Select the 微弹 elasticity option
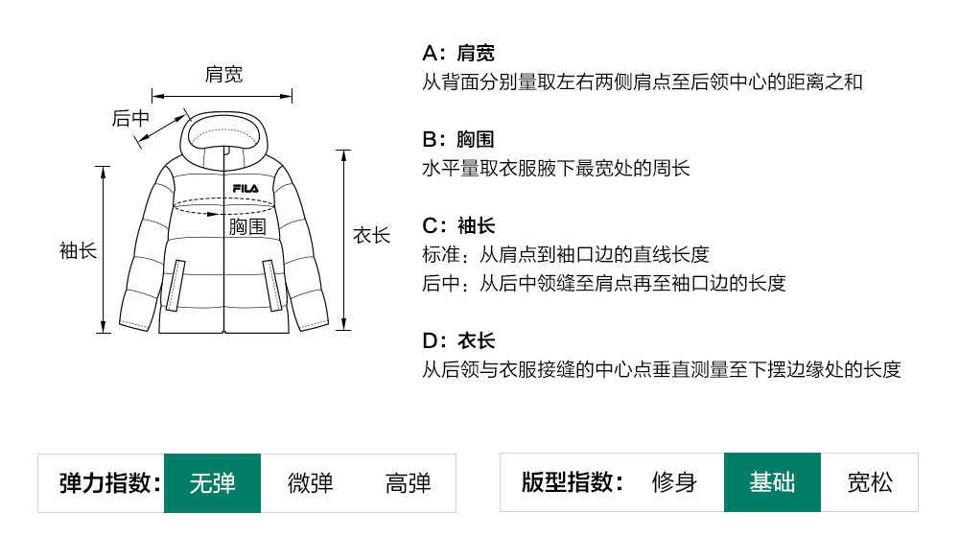 point(310,482)
